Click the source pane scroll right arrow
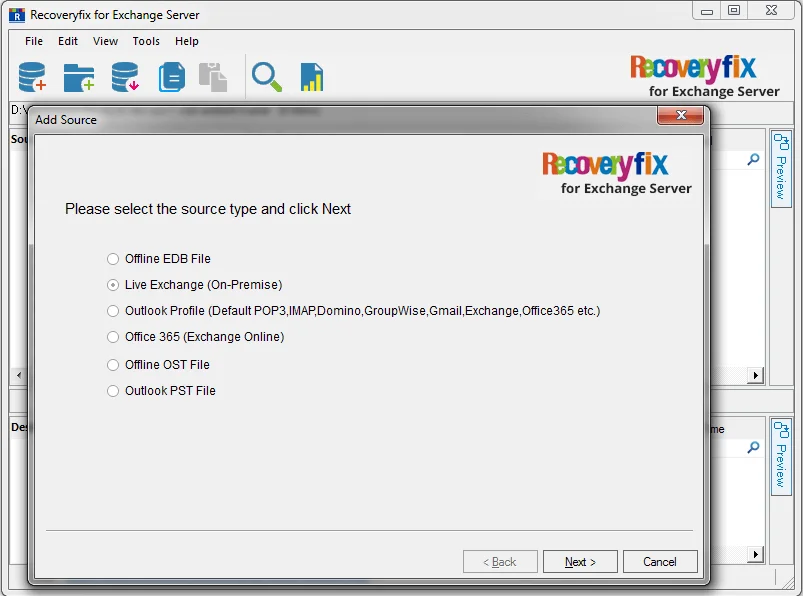Viewport: 803px width, 596px height. coord(755,375)
